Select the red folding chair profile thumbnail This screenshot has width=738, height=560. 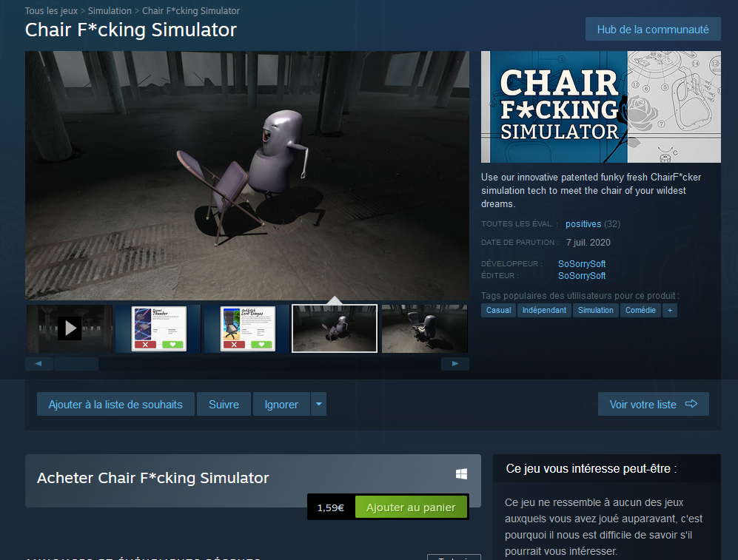click(x=158, y=328)
